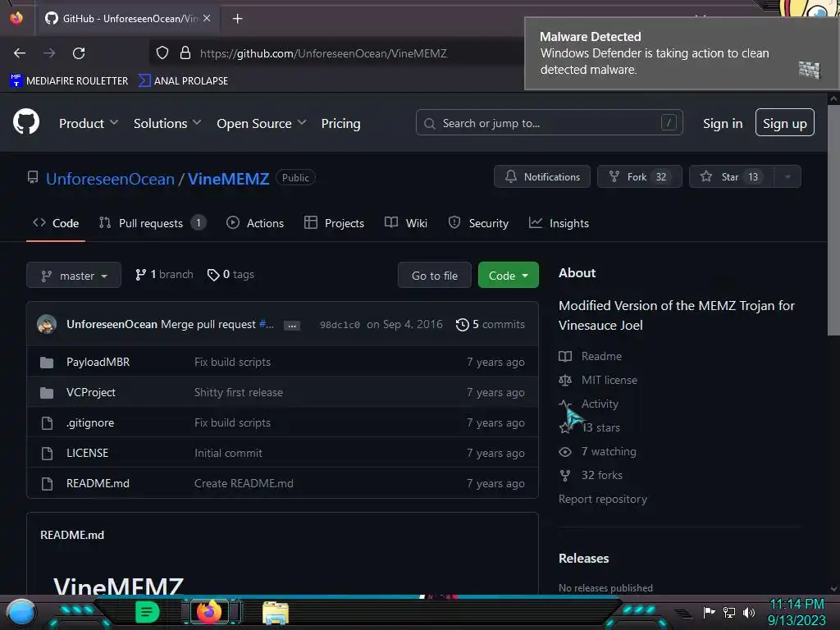
Task: Jump to Readme in About sidebar
Action: point(591,356)
